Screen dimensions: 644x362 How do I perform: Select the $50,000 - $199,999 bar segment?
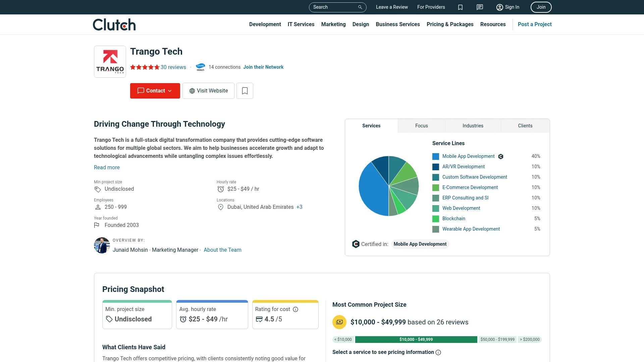coord(497,340)
